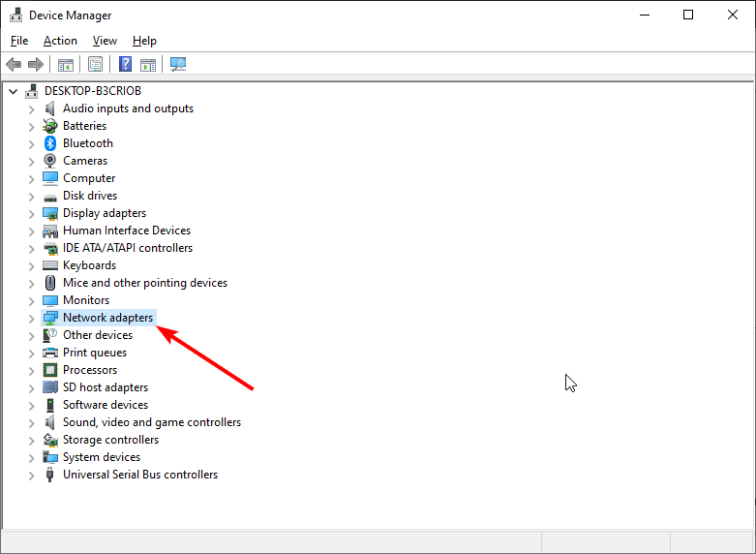The image size is (756, 554).
Task: Click the blue Help question-mark toolbar icon
Action: (126, 64)
